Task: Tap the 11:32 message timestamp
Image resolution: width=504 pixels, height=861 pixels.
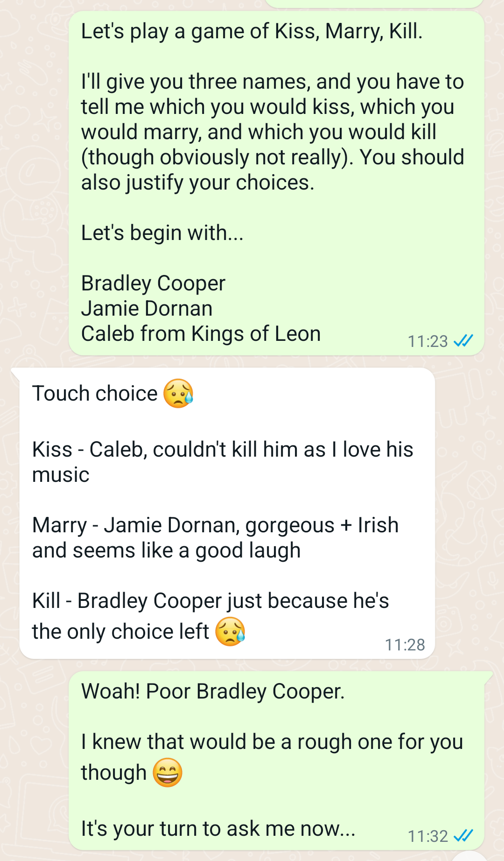Action: (x=428, y=836)
